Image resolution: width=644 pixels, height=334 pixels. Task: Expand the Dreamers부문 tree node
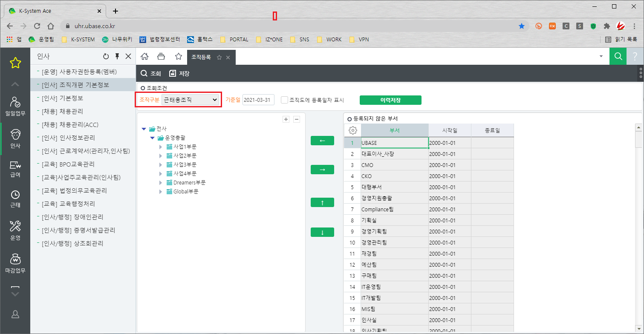(x=161, y=183)
